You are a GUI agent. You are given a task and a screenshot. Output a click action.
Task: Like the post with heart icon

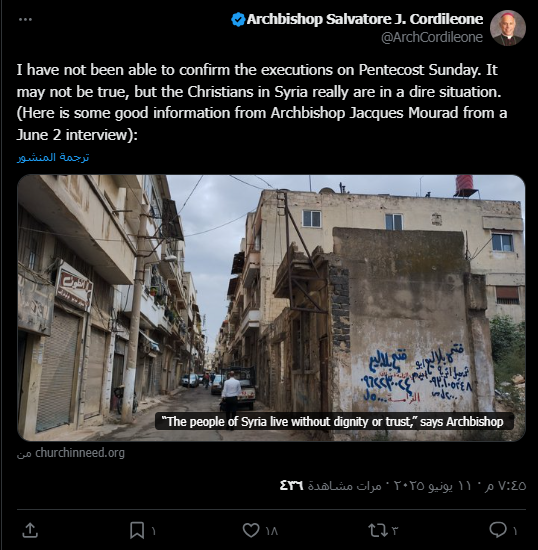coord(251,530)
